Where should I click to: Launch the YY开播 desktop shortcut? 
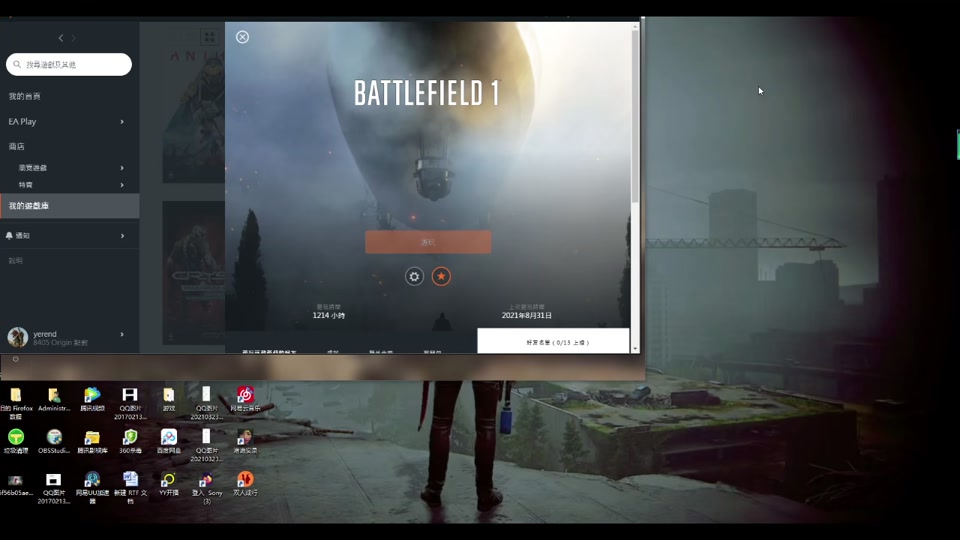click(168, 484)
